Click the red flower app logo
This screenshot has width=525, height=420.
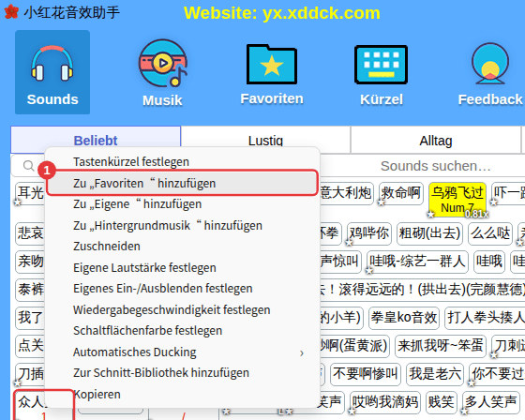(11, 12)
